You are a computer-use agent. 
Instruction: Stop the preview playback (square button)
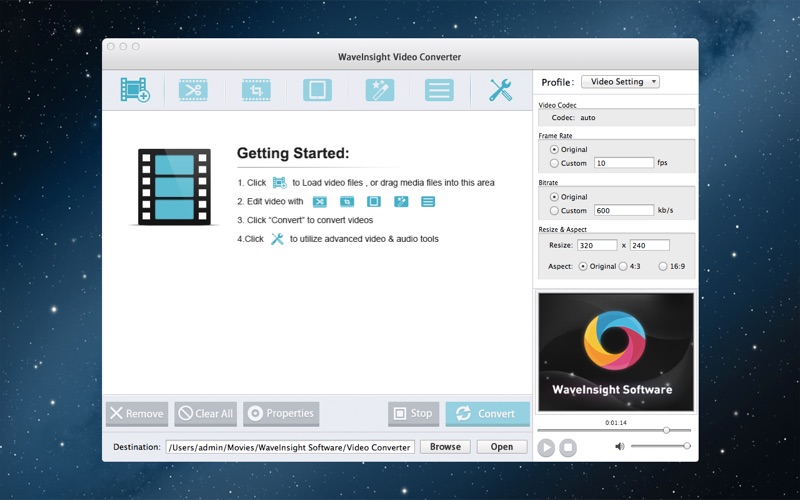(x=568, y=448)
